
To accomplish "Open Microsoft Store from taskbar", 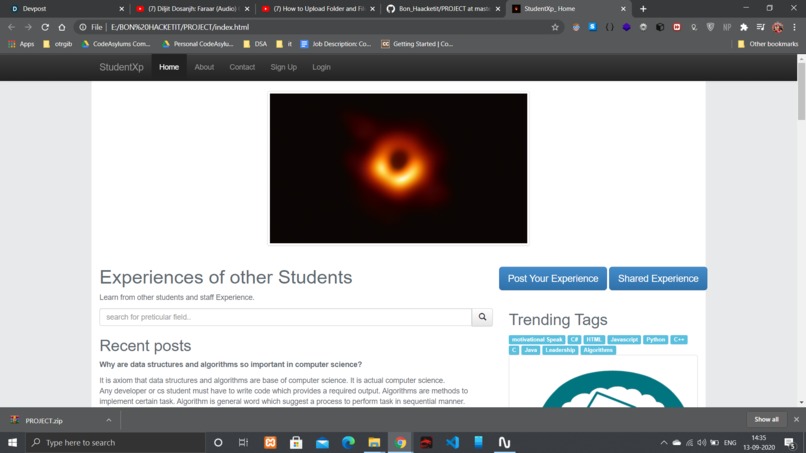I will click(x=296, y=442).
